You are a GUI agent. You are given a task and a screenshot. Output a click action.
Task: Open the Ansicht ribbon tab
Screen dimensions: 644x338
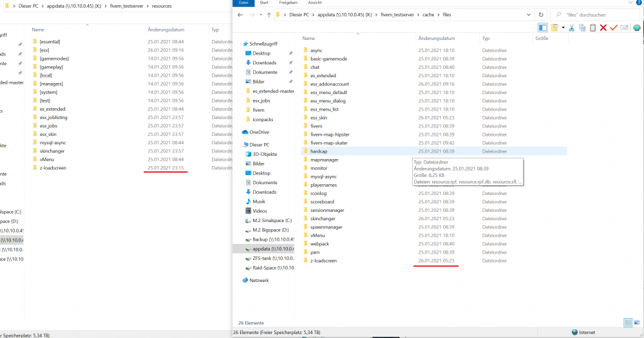click(315, 3)
